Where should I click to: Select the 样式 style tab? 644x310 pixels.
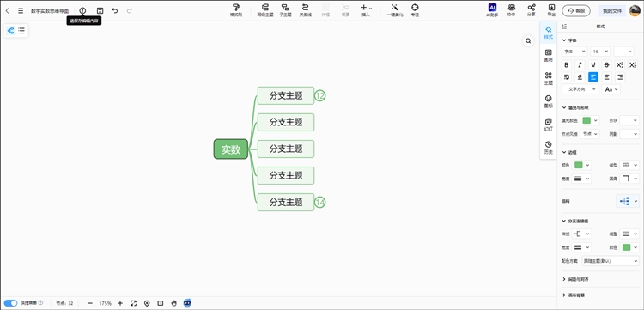[549, 33]
